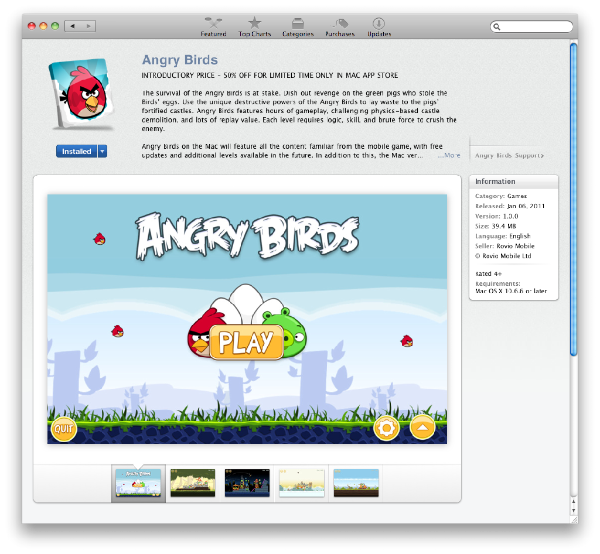Select the third dark night-level thumbnail
Screen dimensions: 600x554
(247, 483)
